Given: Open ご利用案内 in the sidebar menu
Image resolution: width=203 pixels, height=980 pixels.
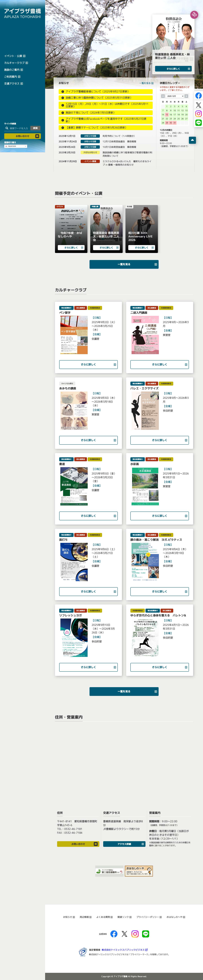Looking at the screenshot, I should (12, 77).
